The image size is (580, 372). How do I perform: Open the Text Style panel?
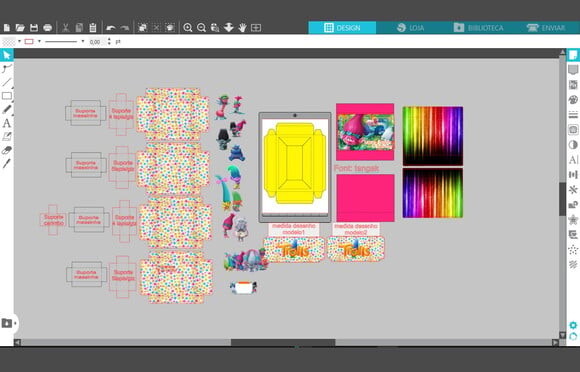pos(573,160)
